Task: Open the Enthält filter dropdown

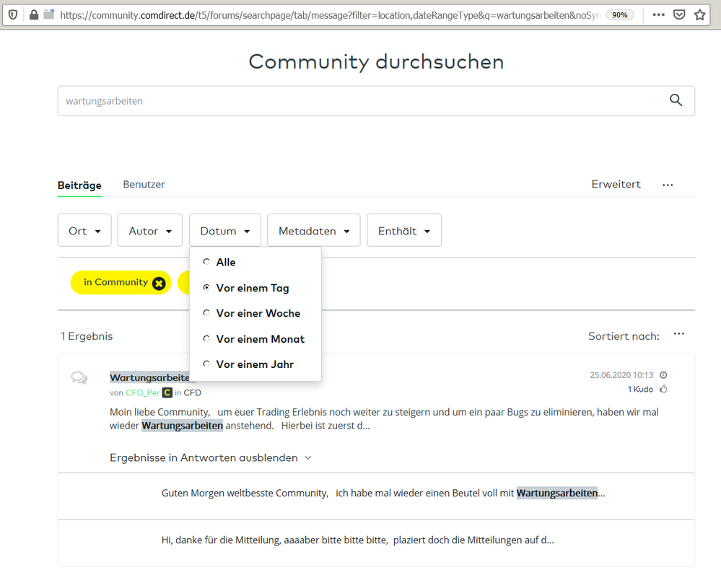Action: click(x=403, y=231)
